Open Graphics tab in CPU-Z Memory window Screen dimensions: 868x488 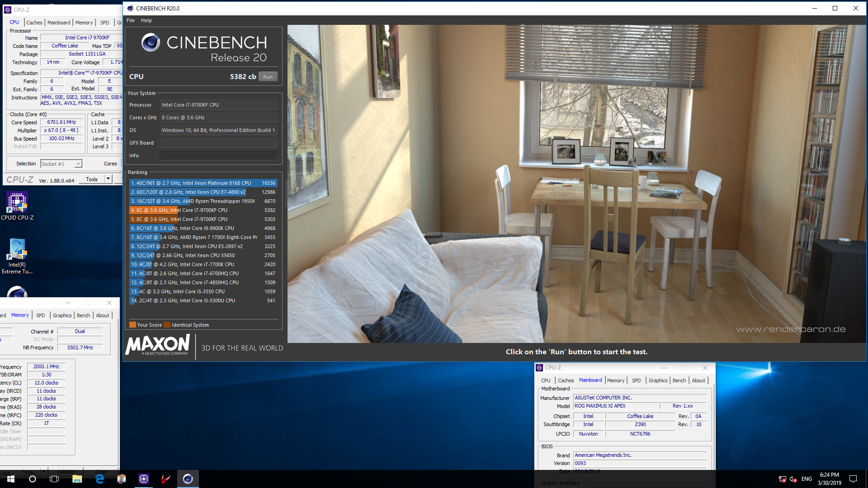pos(62,315)
